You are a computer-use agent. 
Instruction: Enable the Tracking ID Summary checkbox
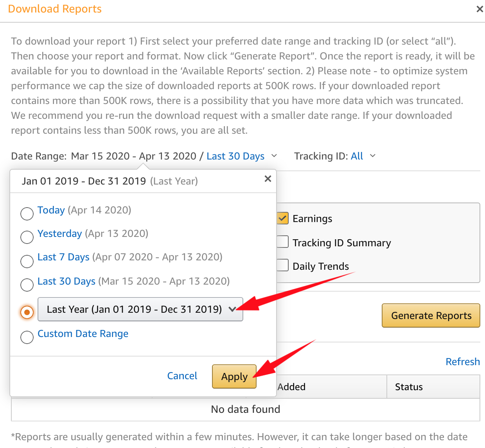click(282, 242)
